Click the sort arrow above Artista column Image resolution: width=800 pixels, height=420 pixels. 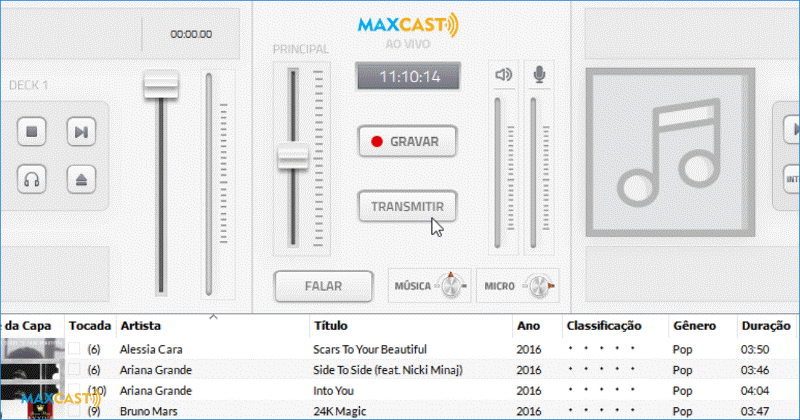click(213, 317)
